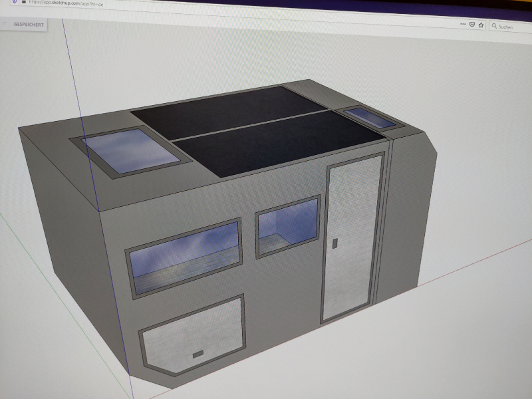The image size is (532, 399).
Task: Select the large side window of the model
Action: point(186,259)
